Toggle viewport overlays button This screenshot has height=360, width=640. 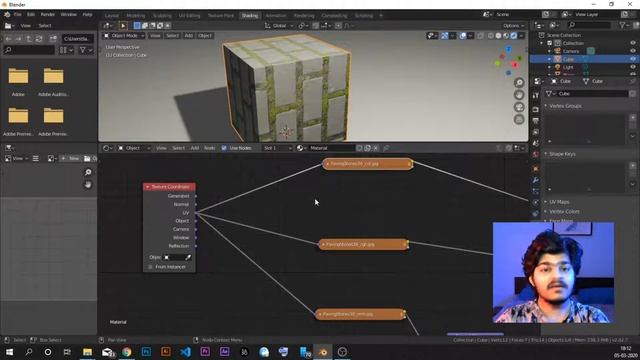click(x=462, y=36)
